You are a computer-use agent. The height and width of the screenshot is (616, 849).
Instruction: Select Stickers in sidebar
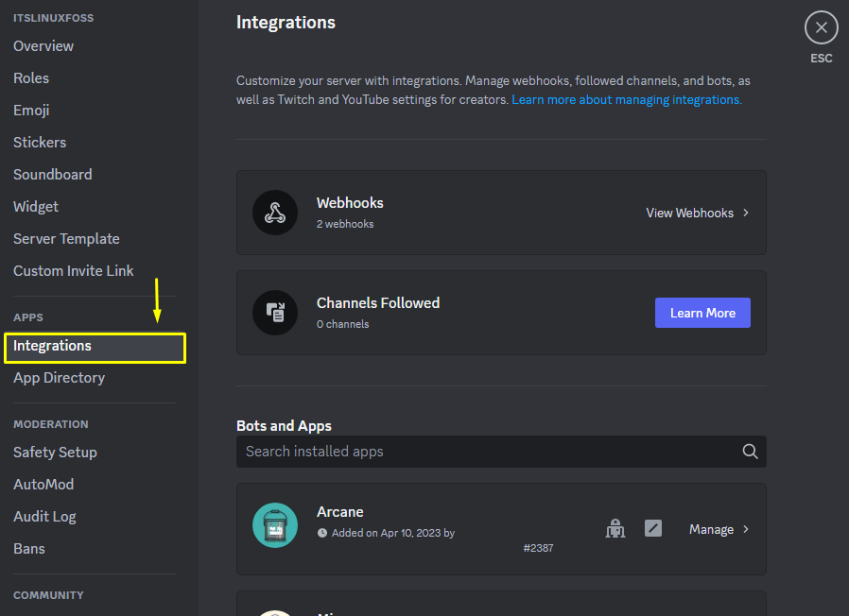click(40, 143)
